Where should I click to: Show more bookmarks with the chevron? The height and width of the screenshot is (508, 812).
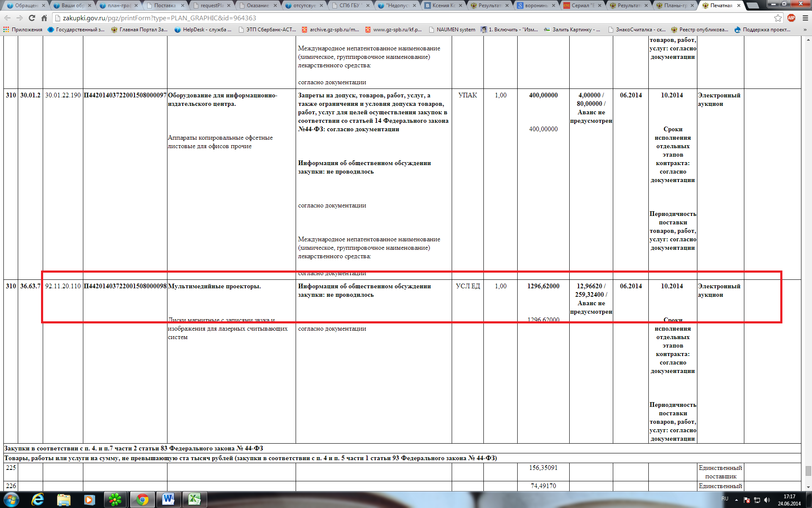coord(805,30)
